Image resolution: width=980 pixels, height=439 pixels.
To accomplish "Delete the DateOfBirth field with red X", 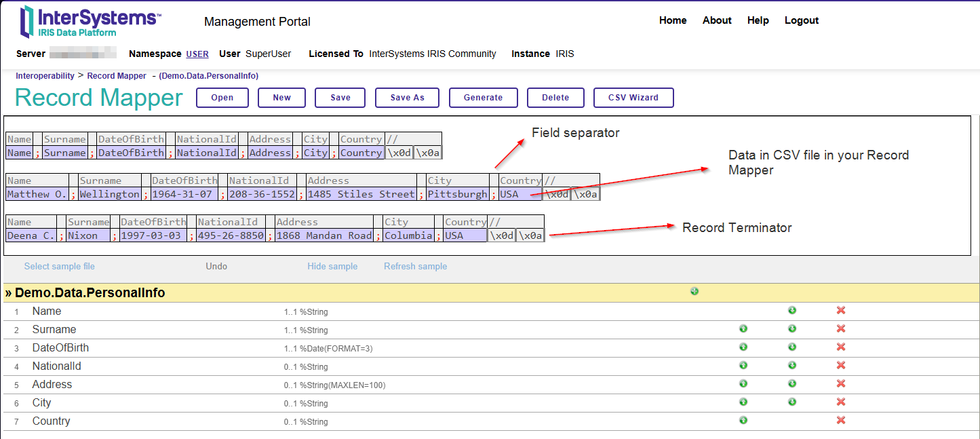I will tap(841, 347).
